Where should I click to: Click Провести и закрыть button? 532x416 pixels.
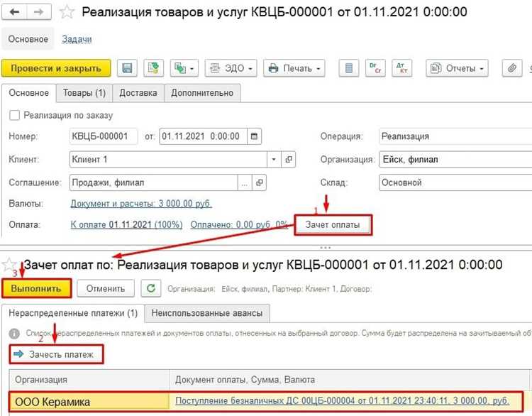(56, 68)
